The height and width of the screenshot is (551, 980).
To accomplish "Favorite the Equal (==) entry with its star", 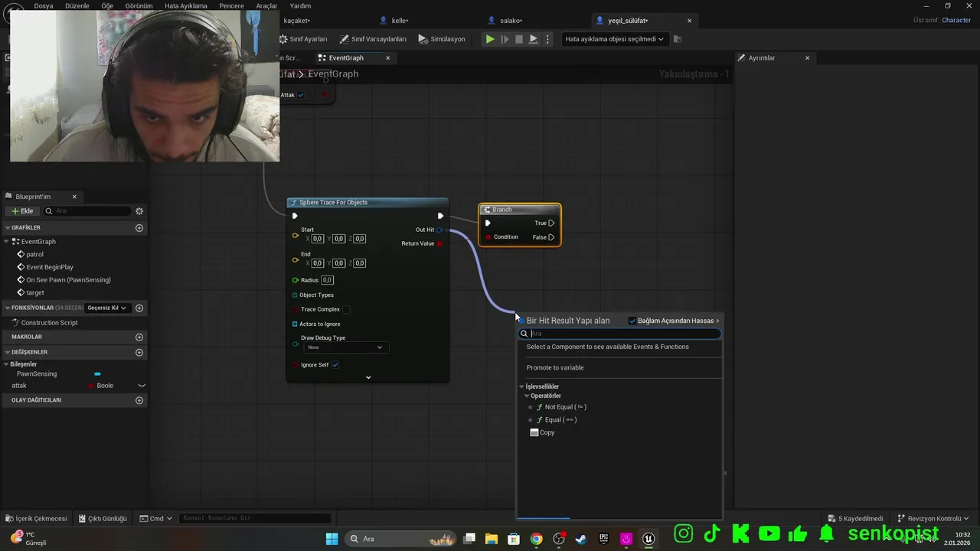I will [530, 420].
